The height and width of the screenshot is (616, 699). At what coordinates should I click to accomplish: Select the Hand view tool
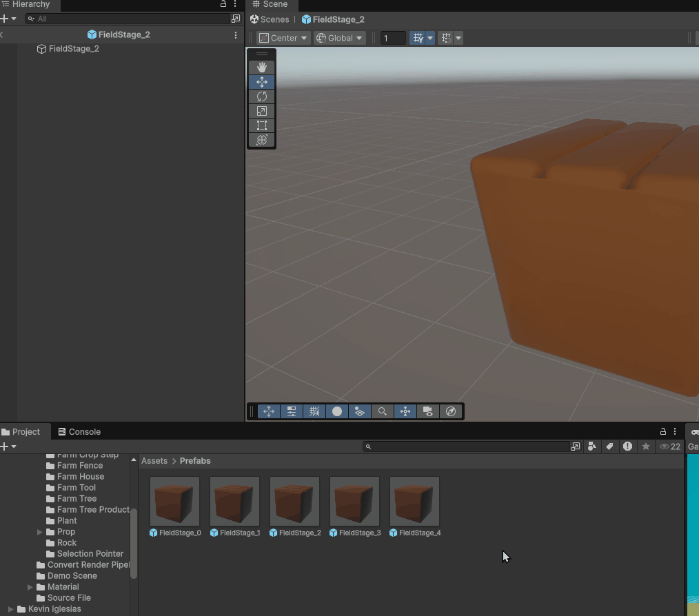(262, 68)
